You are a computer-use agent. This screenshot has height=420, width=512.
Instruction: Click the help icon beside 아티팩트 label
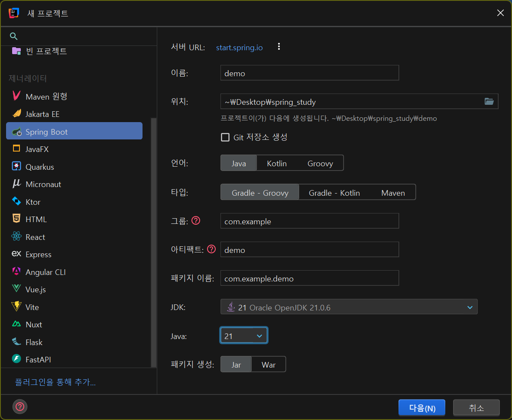(x=211, y=249)
